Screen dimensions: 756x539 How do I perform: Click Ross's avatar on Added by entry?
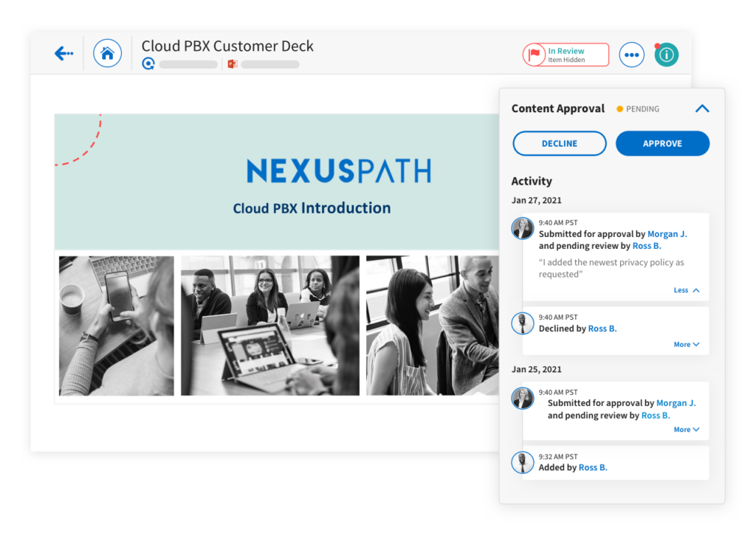[x=523, y=462]
